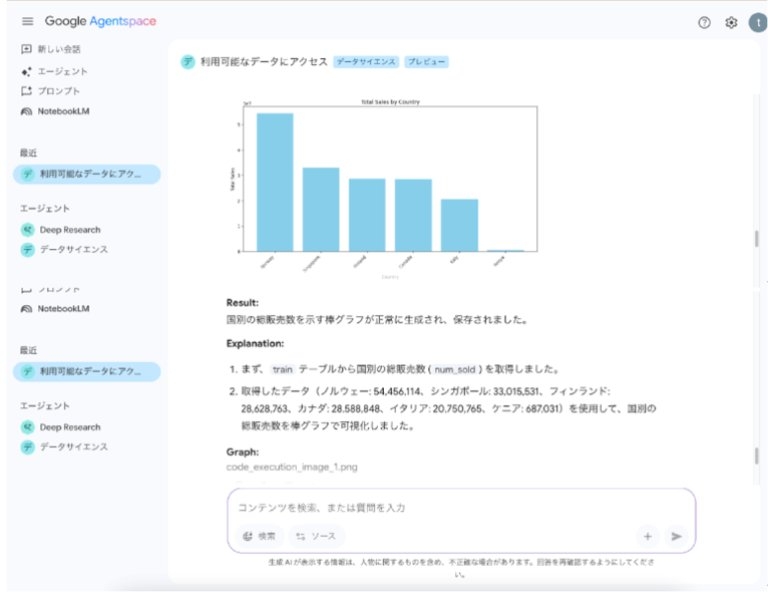Focus the コンテンツを検索、または質問を入力 input field
The image size is (768, 594).
pos(460,507)
